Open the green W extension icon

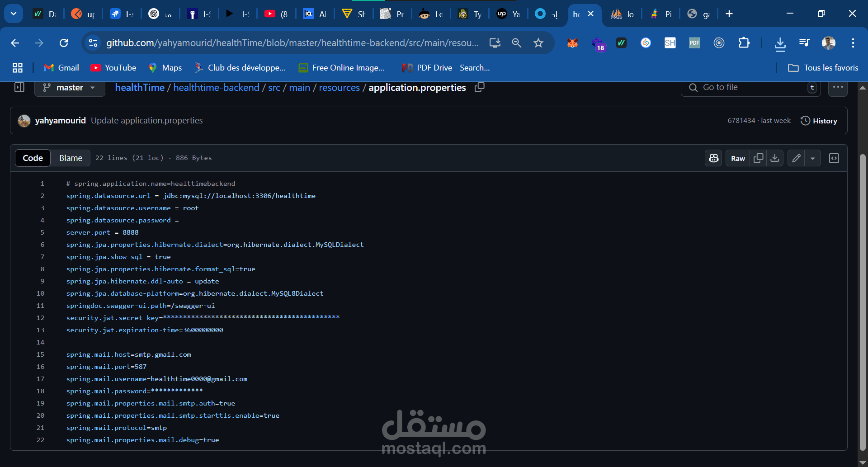(622, 43)
